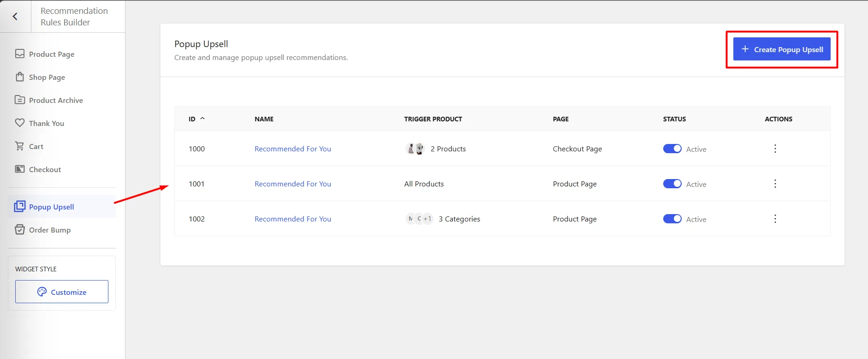
Task: Click the Product Archive folder icon
Action: 20,100
